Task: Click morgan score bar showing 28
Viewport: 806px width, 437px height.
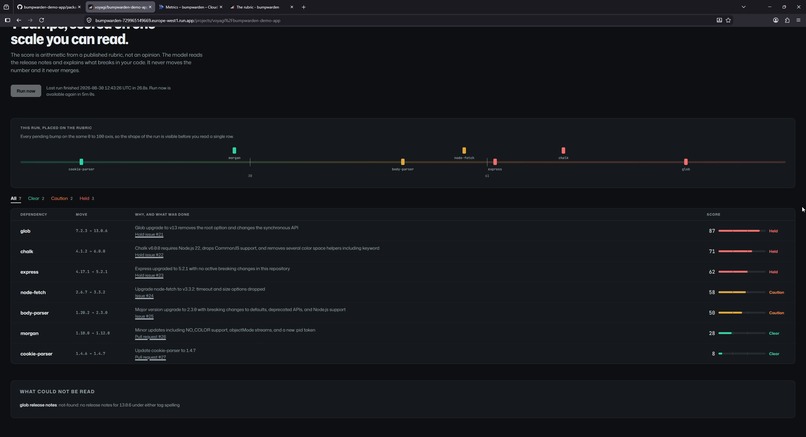Action: [741, 333]
